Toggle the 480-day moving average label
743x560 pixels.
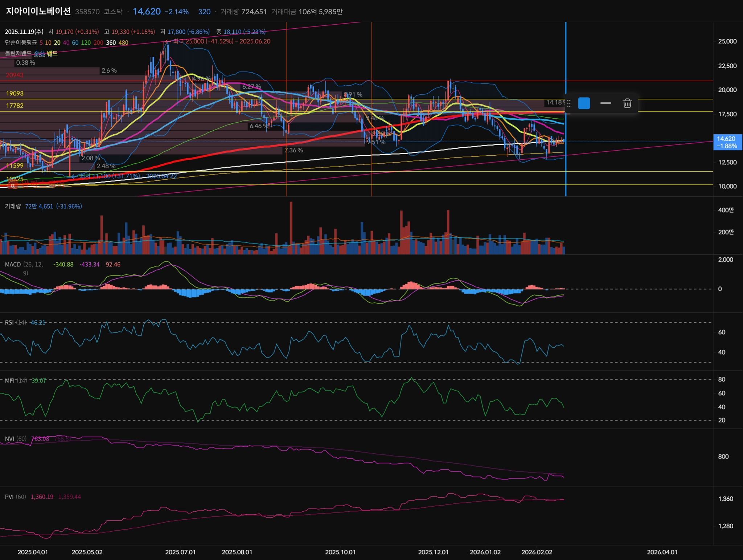click(123, 42)
